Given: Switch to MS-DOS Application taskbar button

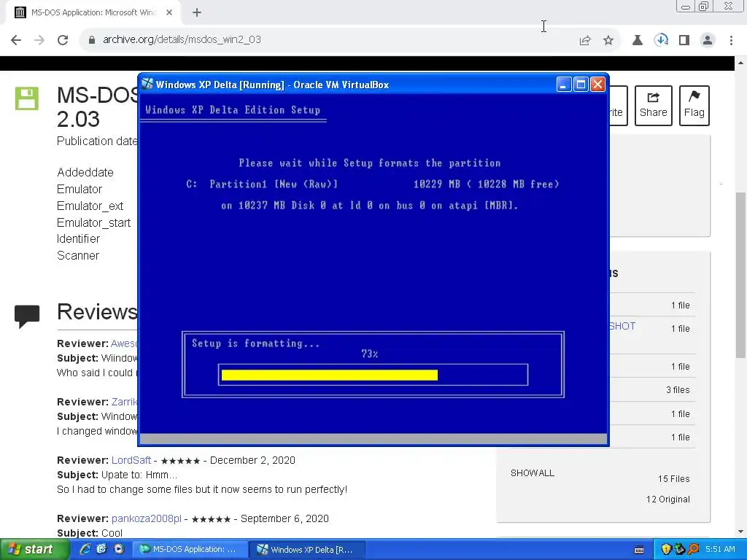Looking at the screenshot, I should click(190, 550).
